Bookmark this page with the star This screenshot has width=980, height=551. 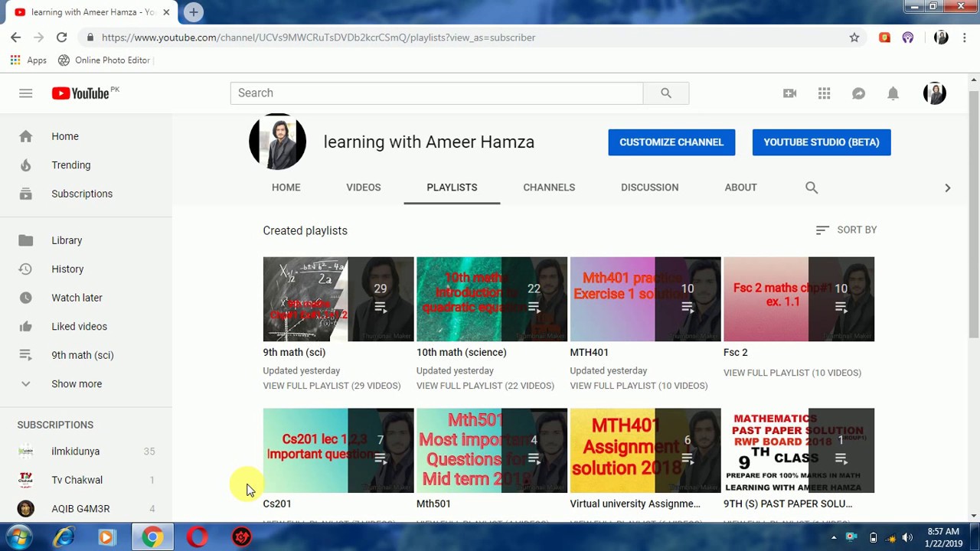click(854, 37)
